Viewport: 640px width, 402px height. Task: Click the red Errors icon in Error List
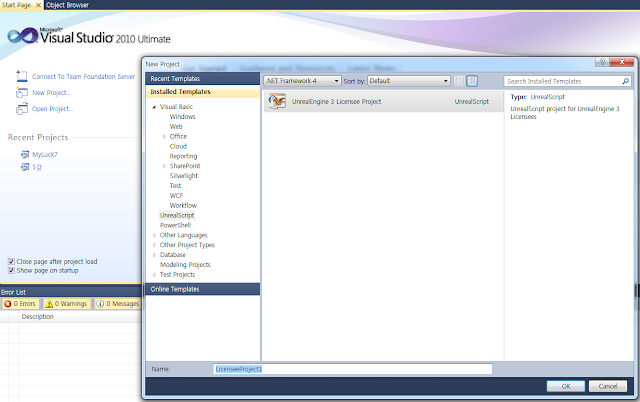point(7,304)
